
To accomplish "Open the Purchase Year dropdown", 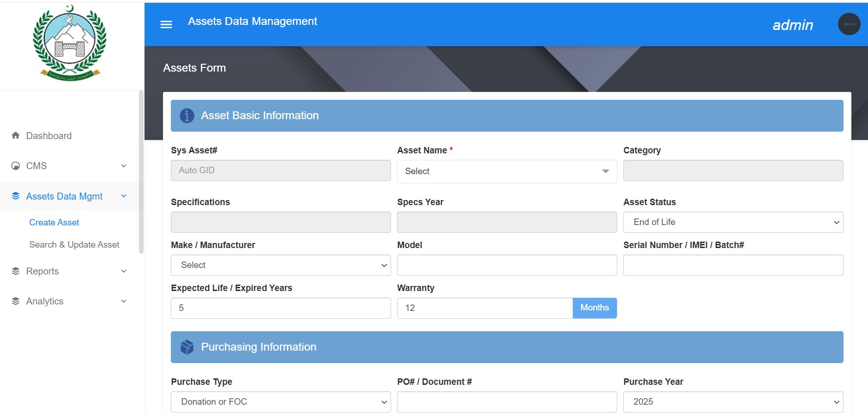I will coord(733,402).
